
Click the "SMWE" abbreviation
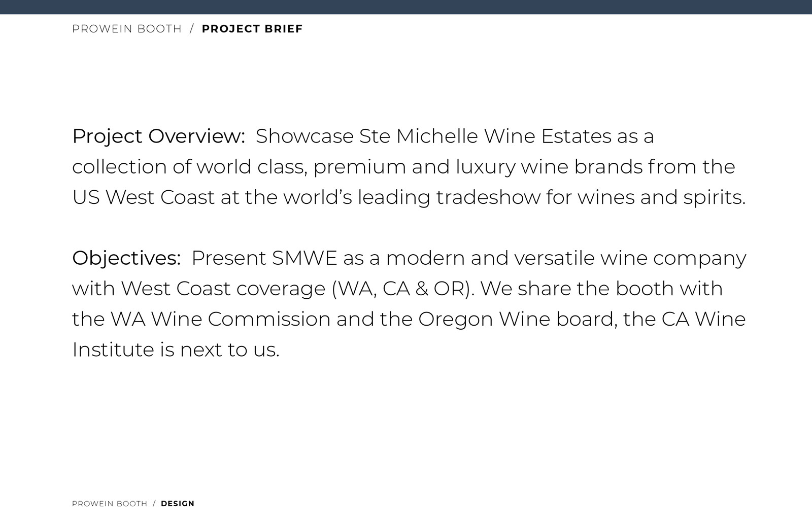pyautogui.click(x=304, y=258)
